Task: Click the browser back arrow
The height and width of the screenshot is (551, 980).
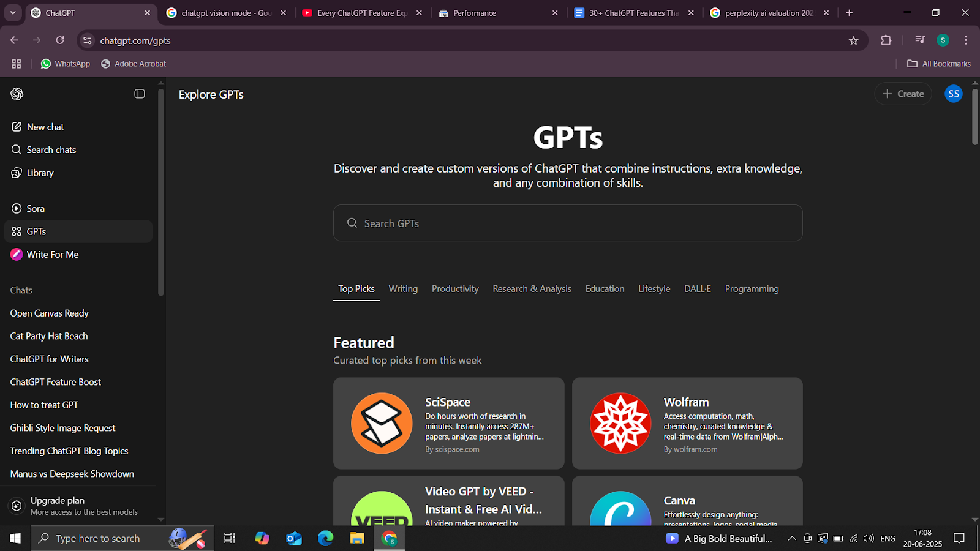Action: click(14, 40)
